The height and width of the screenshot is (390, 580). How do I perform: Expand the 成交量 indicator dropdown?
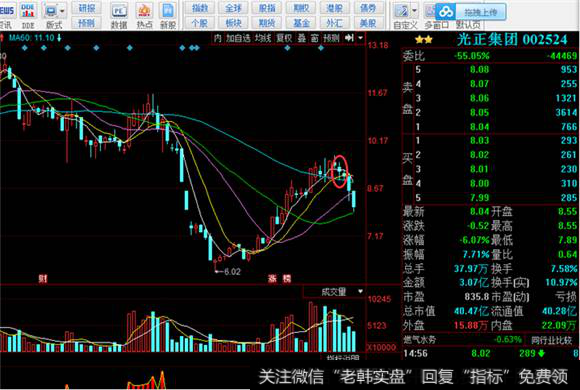coord(360,292)
